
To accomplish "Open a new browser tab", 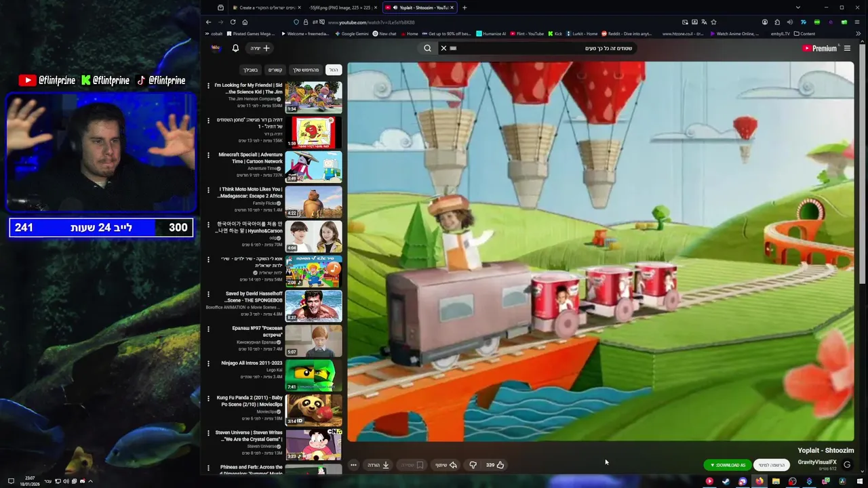I will coord(465,7).
